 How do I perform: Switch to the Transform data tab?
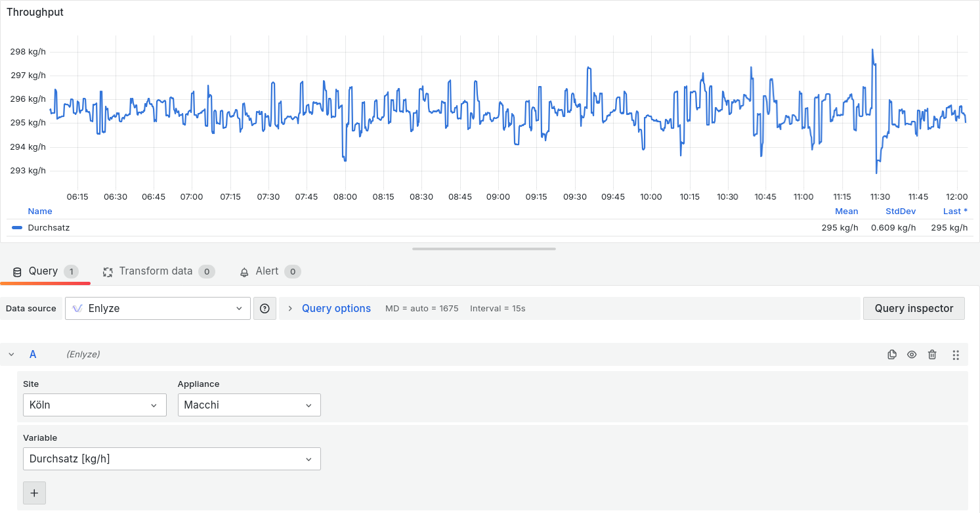tap(156, 271)
